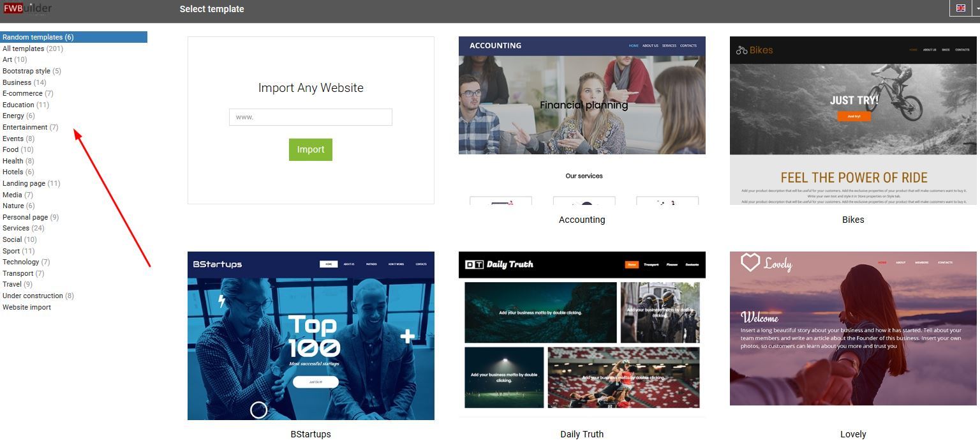Choose the BStartups template thumbnail
Image resolution: width=980 pixels, height=445 pixels.
(x=311, y=336)
